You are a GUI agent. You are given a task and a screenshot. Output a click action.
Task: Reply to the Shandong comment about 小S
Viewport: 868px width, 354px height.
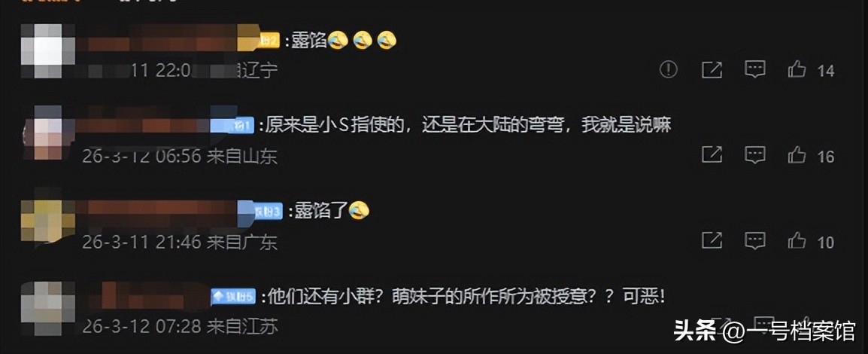coord(754,155)
